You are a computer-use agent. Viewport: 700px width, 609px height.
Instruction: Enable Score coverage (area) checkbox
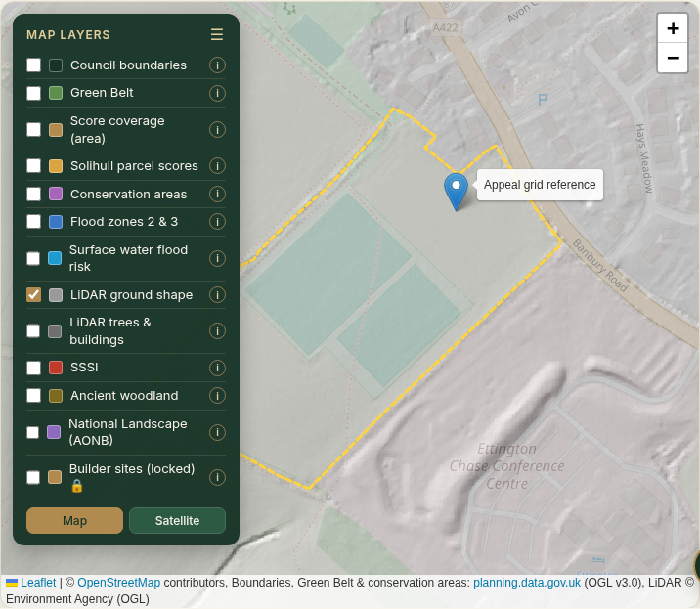point(33,130)
